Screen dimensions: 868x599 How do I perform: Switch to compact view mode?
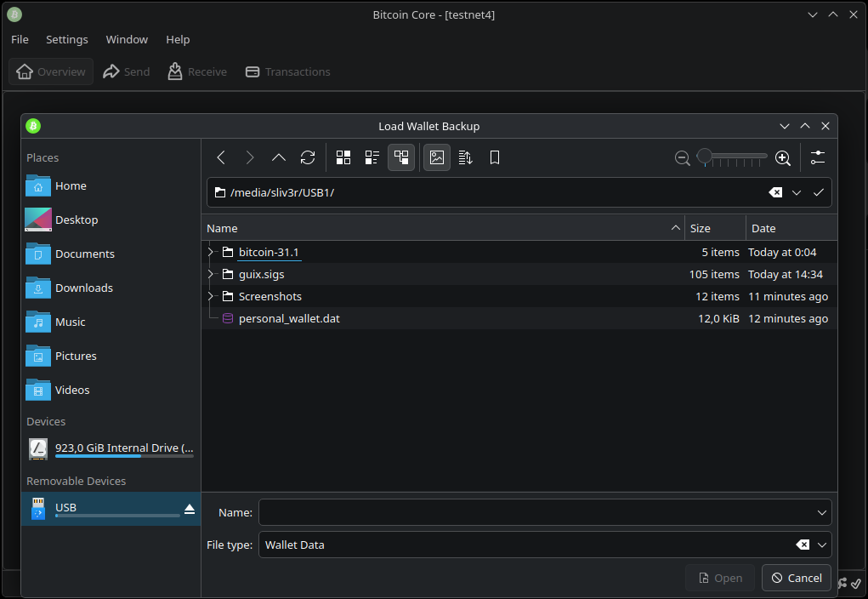pyautogui.click(x=372, y=158)
